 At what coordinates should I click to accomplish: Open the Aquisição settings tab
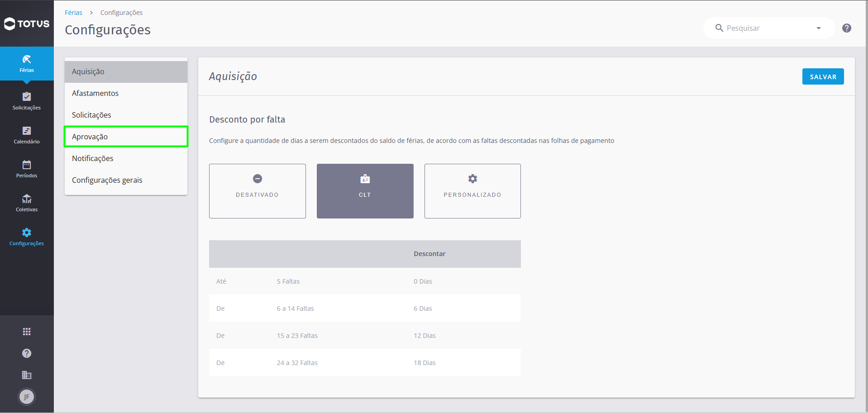[126, 71]
